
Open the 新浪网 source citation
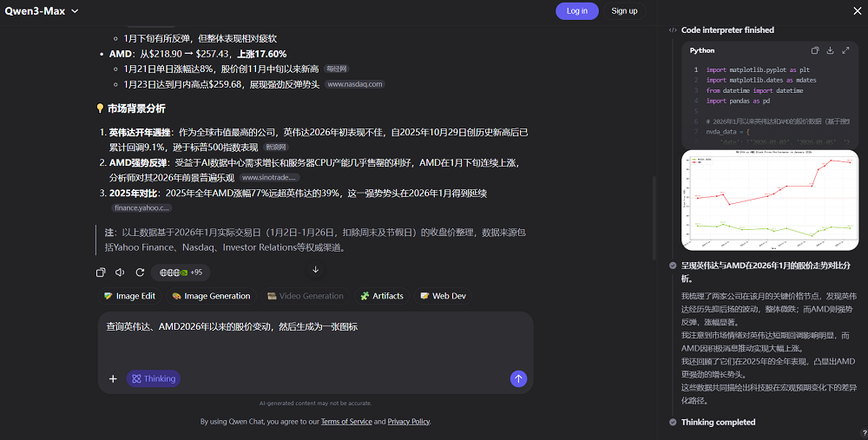[x=276, y=148]
